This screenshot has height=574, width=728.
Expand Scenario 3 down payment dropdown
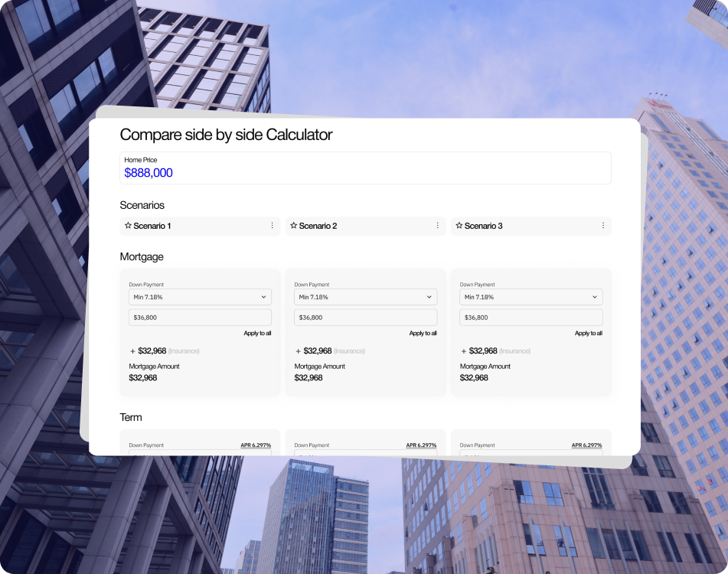(x=530, y=297)
